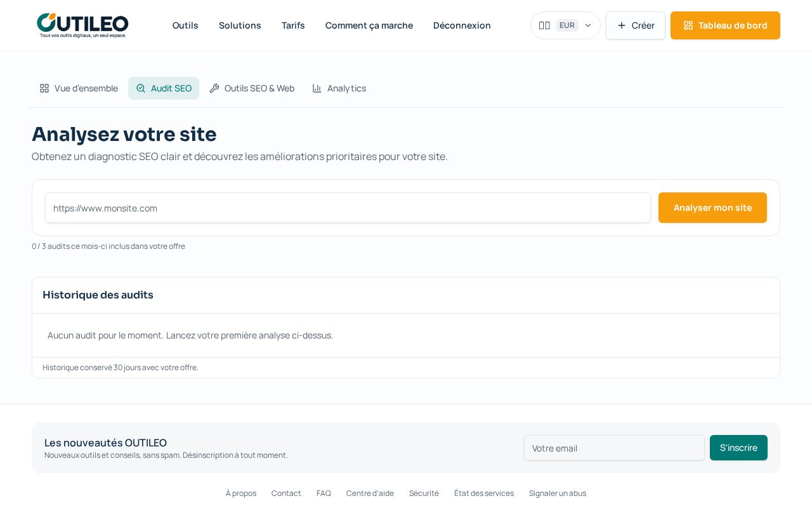Image resolution: width=812 pixels, height=508 pixels.
Task: Switch to the Vue d'ensemble tab
Action: 79,88
